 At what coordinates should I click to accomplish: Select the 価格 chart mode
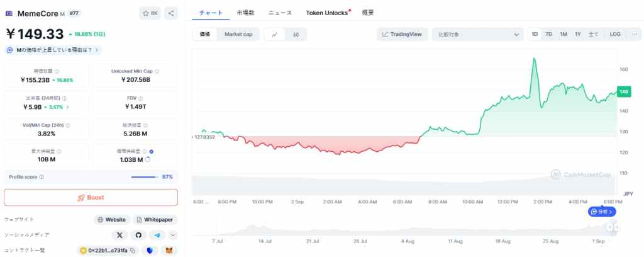pos(205,35)
